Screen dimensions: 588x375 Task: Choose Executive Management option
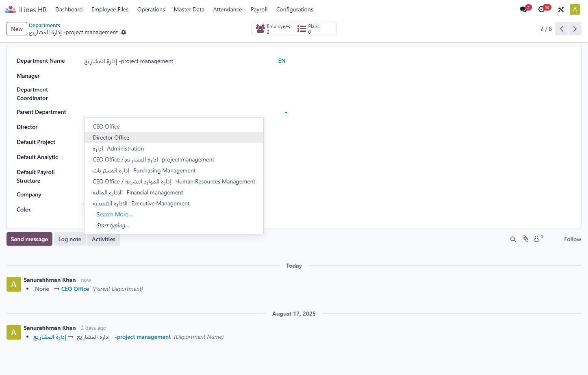174,203
